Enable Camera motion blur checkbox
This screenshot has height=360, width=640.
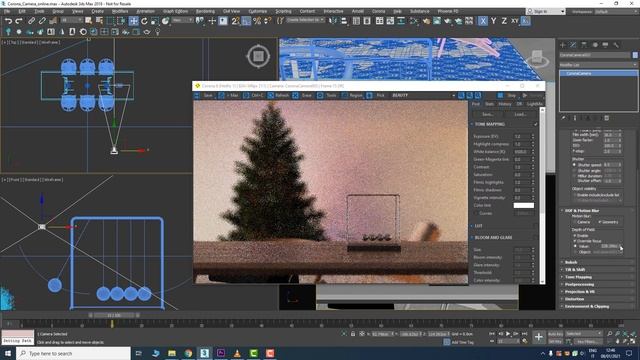[x=575, y=222]
